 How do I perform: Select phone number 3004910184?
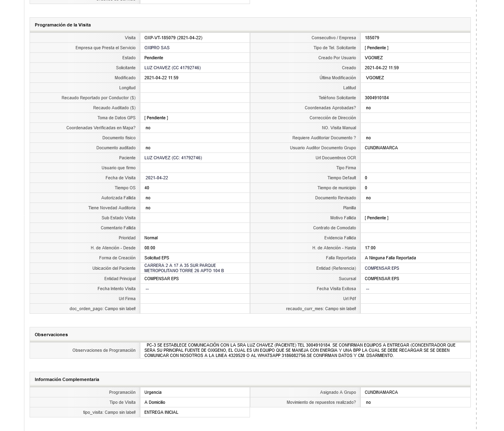coord(377,98)
